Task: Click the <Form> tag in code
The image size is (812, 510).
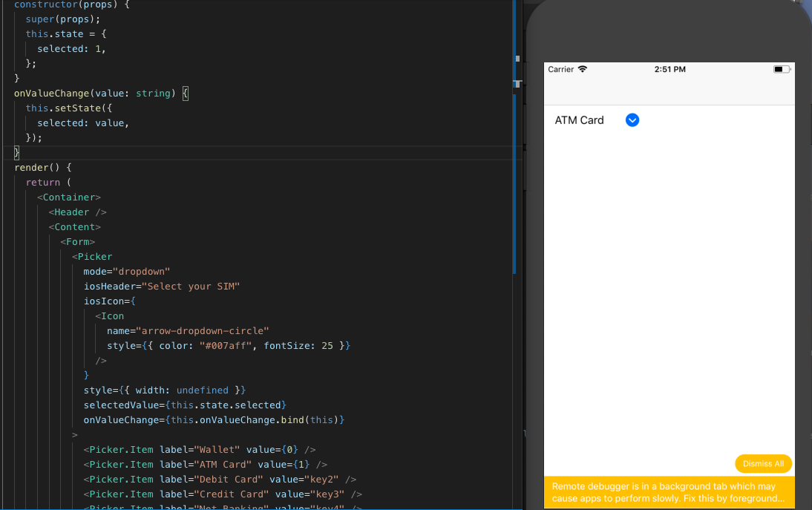Action: [x=78, y=242]
